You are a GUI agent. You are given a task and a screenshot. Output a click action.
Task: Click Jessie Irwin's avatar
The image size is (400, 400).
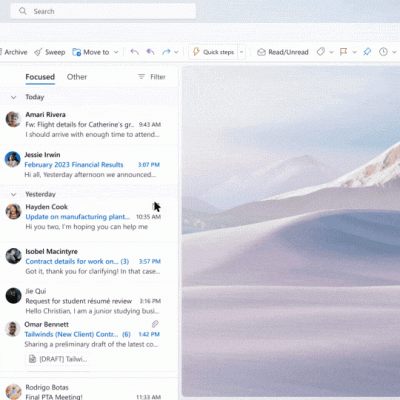pyautogui.click(x=13, y=159)
